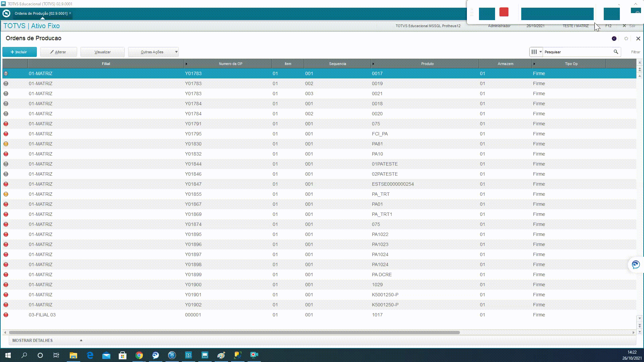
Task: Select row with product ESTSE0000000254
Action: (319, 184)
